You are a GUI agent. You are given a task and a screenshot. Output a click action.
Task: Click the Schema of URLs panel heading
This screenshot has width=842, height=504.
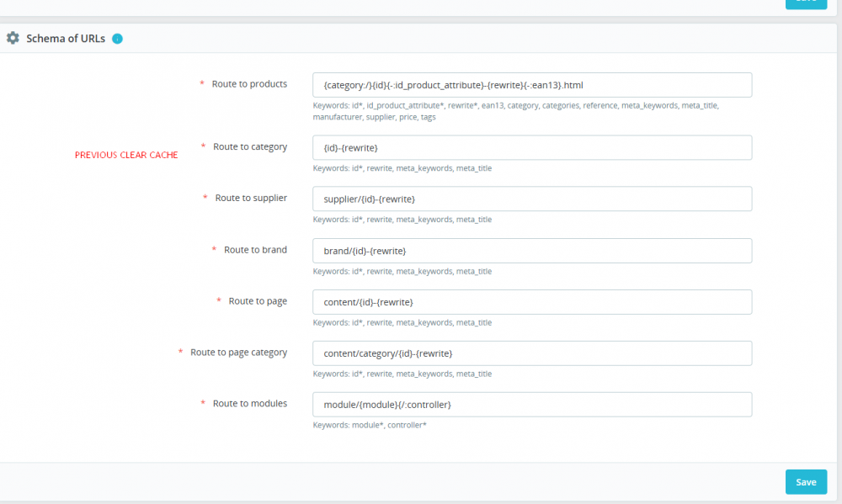pos(66,39)
